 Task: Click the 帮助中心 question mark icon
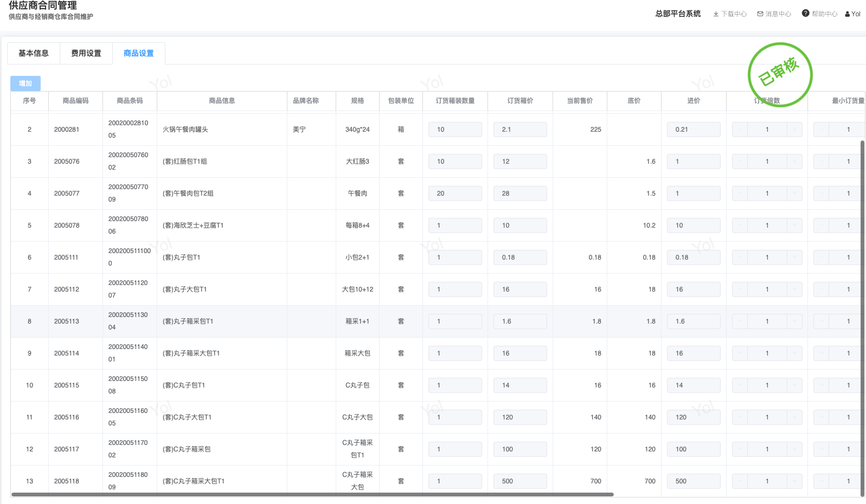coord(805,14)
